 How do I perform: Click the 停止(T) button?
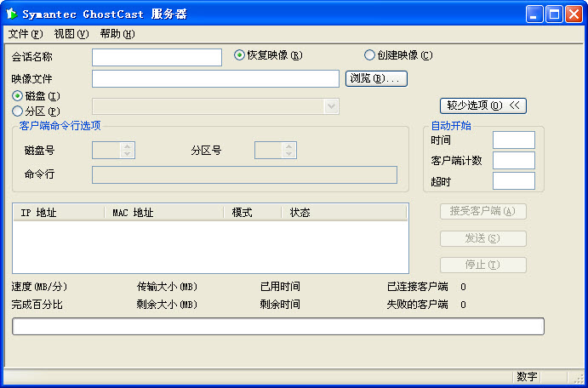pos(483,265)
